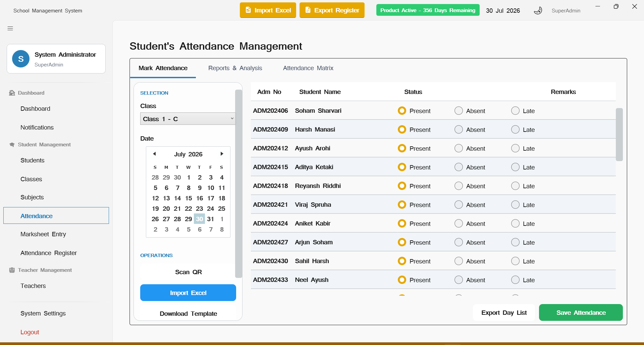
Task: Click the Export Register file icon
Action: 308,10
